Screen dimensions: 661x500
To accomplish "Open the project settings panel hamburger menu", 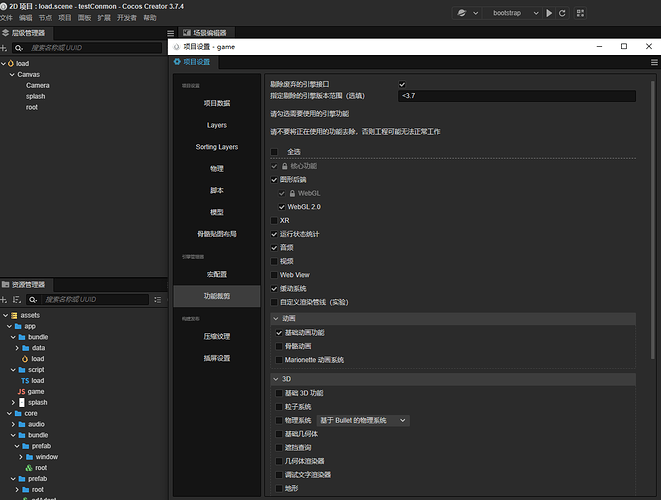I will (x=654, y=62).
